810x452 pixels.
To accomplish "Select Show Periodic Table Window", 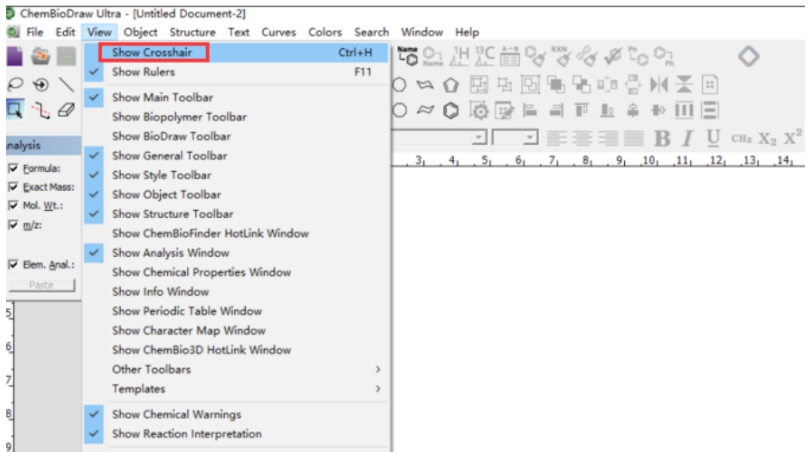I will 236,311.
